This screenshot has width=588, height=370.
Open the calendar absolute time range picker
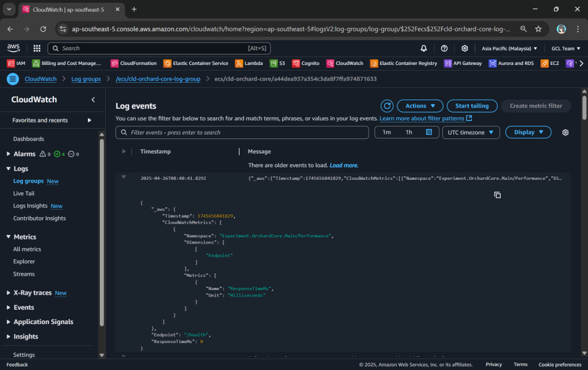[x=428, y=132]
